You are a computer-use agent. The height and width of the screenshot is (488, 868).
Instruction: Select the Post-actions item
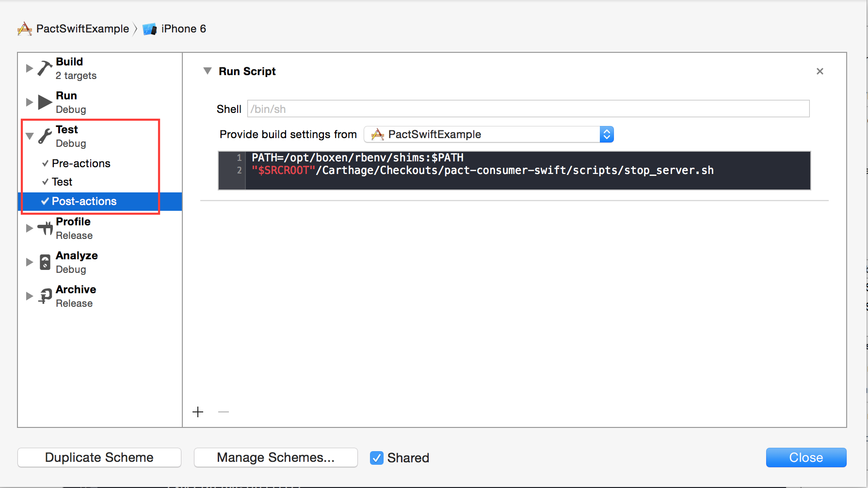84,201
